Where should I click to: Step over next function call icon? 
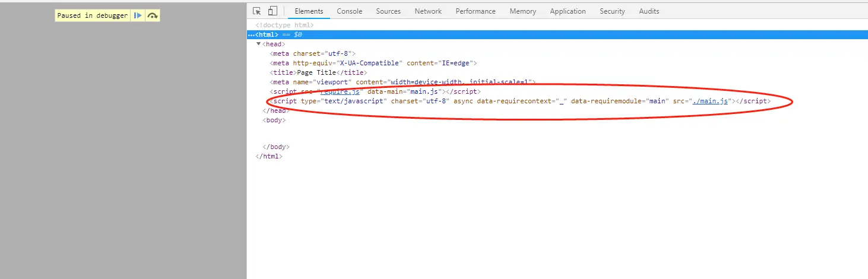pos(153,15)
